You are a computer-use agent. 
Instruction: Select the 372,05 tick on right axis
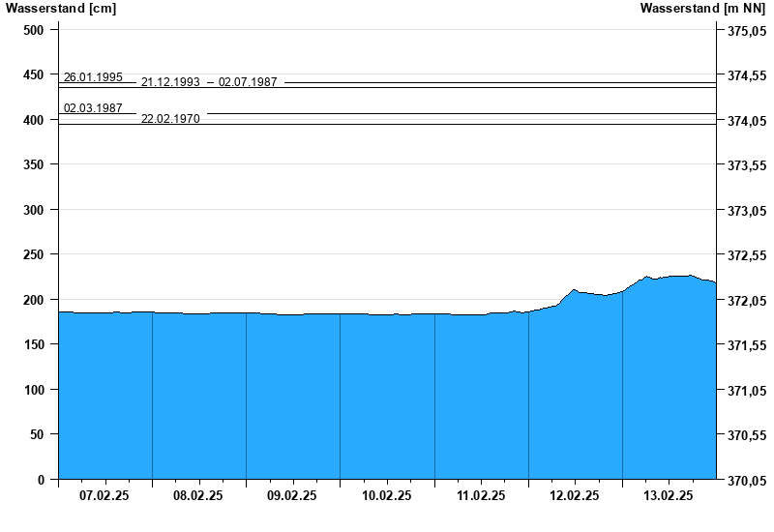(745, 301)
